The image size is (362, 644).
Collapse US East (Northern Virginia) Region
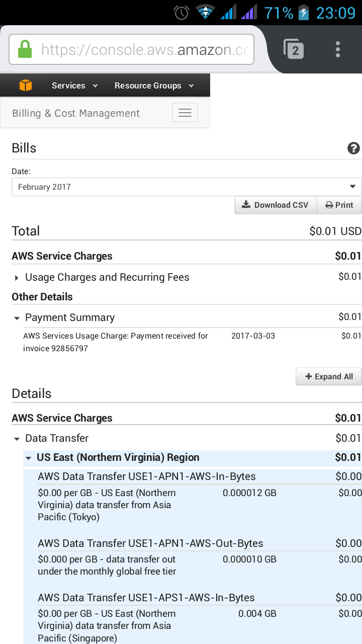click(28, 458)
